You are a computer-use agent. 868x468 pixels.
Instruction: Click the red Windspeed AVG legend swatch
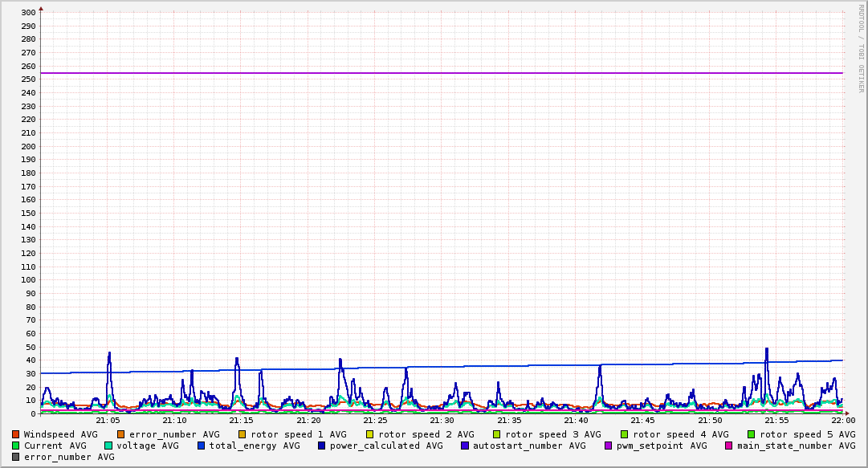click(x=16, y=434)
